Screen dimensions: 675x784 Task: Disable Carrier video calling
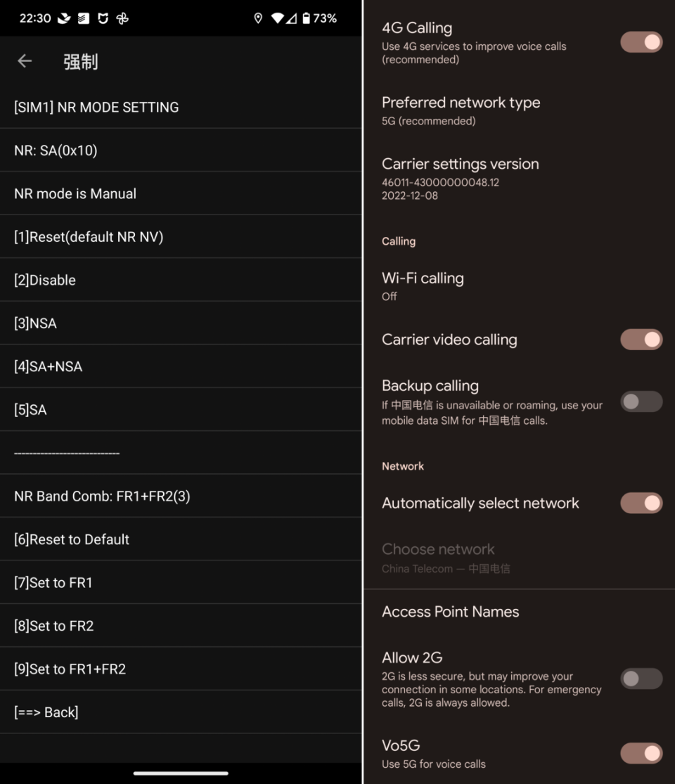(x=641, y=340)
